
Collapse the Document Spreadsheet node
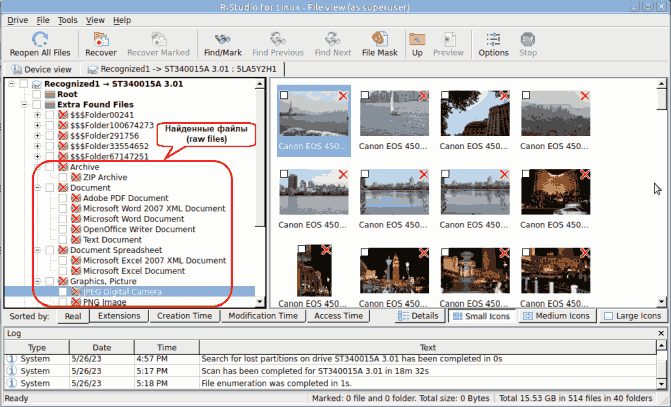(38, 250)
